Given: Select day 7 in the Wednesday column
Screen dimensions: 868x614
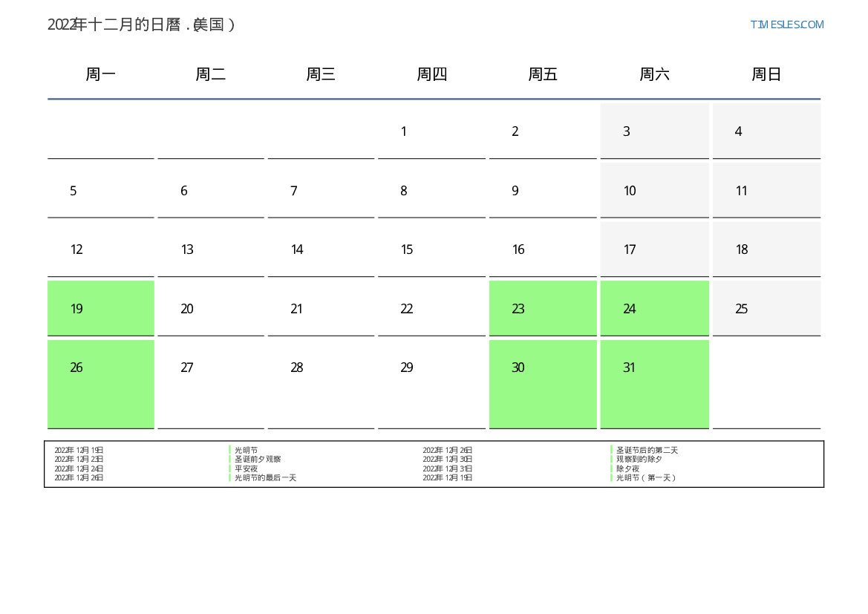Looking at the screenshot, I should tap(321, 191).
